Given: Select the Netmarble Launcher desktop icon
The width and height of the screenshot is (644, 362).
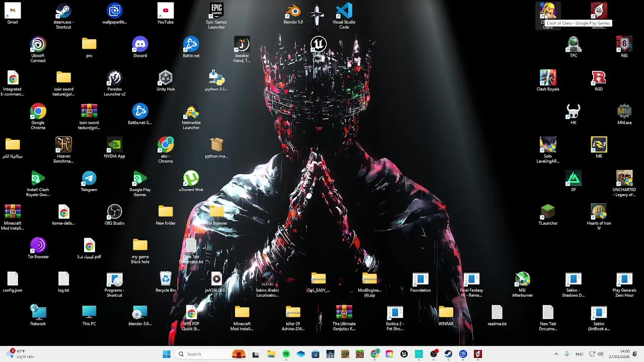Looking at the screenshot, I should click(x=191, y=117).
